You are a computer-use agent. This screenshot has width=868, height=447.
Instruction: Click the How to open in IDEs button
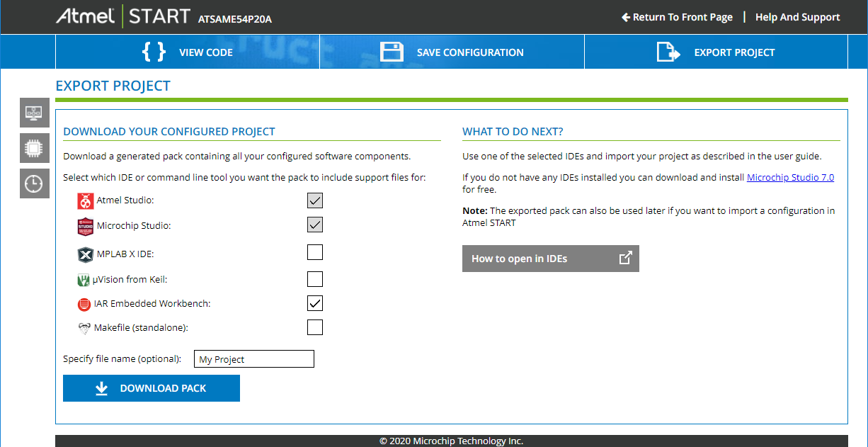click(x=550, y=259)
